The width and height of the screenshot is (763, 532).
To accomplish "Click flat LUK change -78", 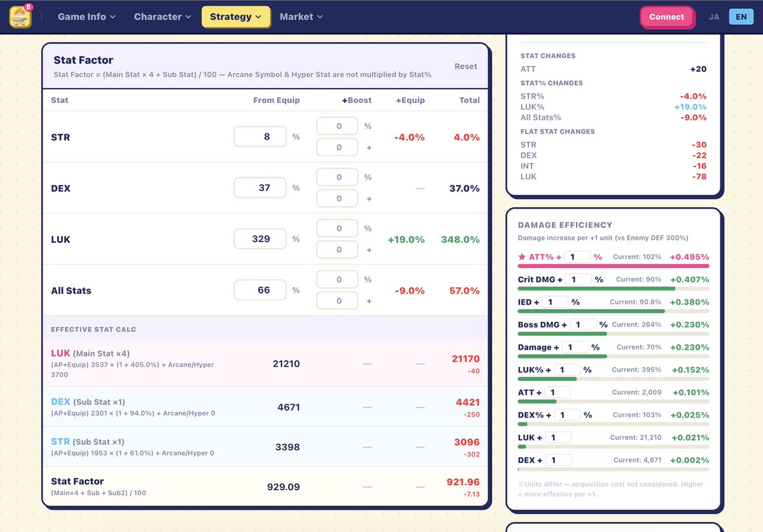I will (x=699, y=177).
